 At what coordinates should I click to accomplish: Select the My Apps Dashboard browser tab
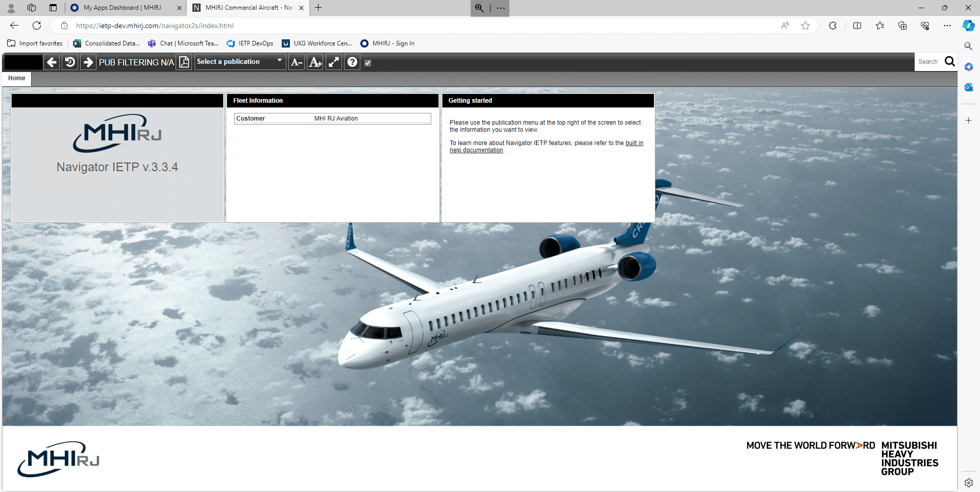(122, 8)
